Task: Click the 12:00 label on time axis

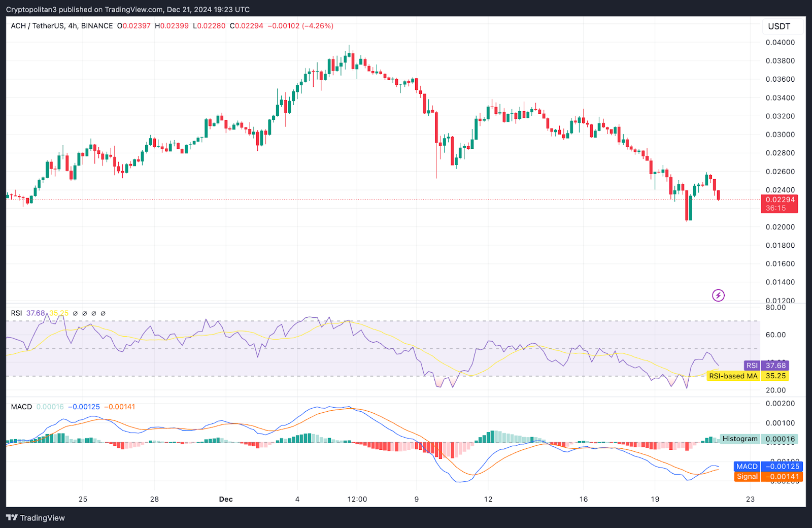Action: click(357, 500)
